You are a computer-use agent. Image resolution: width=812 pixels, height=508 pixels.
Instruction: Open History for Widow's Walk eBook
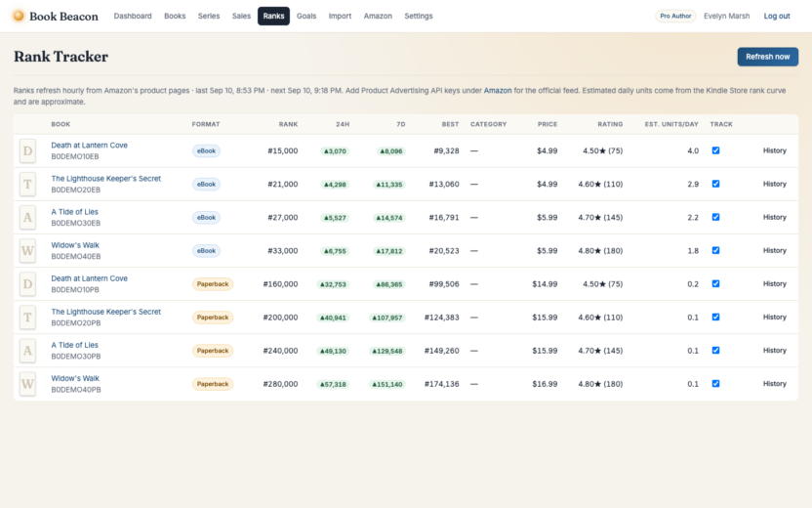coord(774,250)
